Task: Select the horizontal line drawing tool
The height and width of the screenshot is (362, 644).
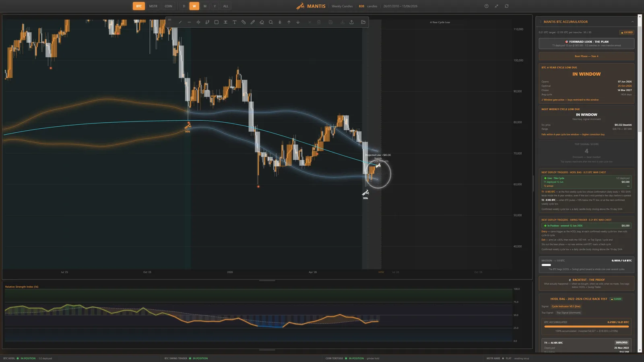Action: (x=189, y=22)
